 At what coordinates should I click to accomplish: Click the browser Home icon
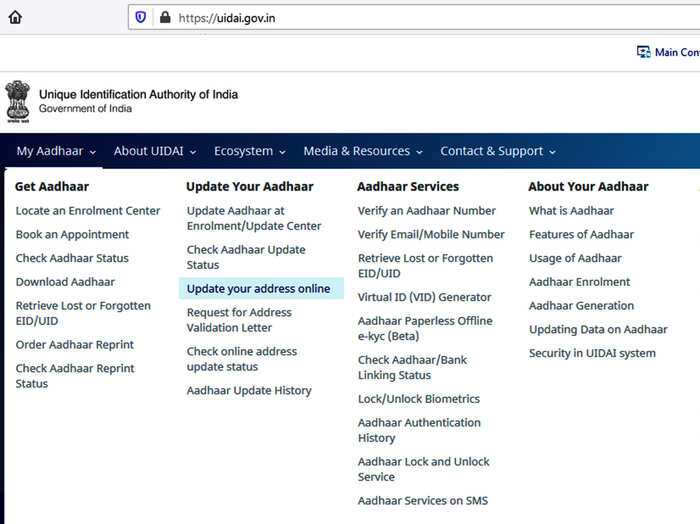click(x=15, y=17)
